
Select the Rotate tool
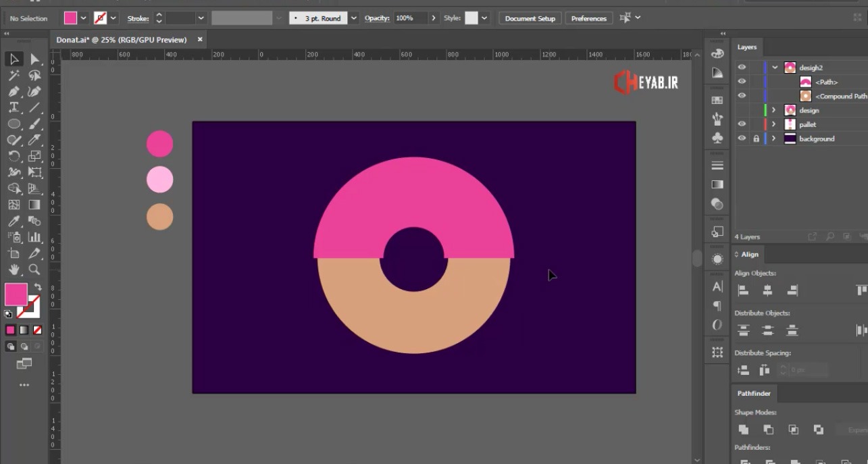tap(14, 156)
